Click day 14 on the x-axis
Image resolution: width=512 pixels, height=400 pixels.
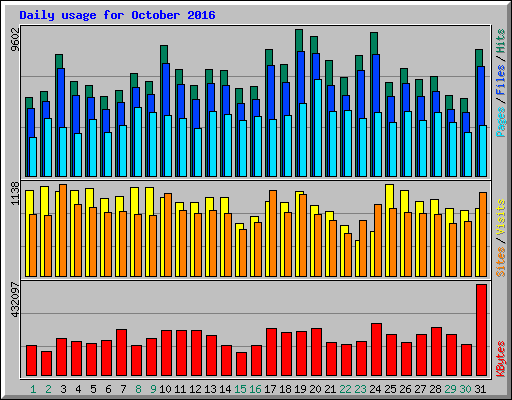tap(225, 389)
